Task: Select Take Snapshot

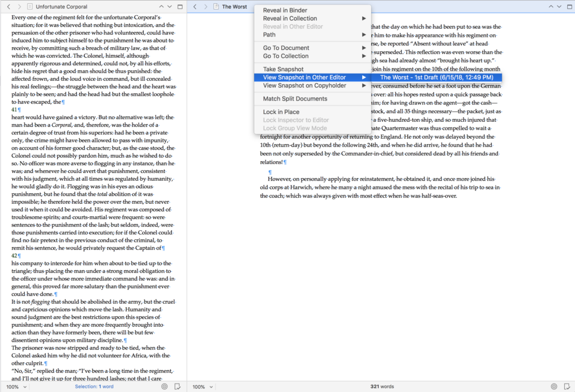Action: 312,69
